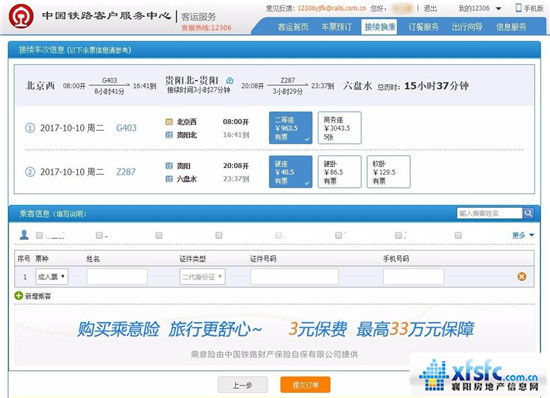Remove passenger row with orange X icon

coord(522,277)
